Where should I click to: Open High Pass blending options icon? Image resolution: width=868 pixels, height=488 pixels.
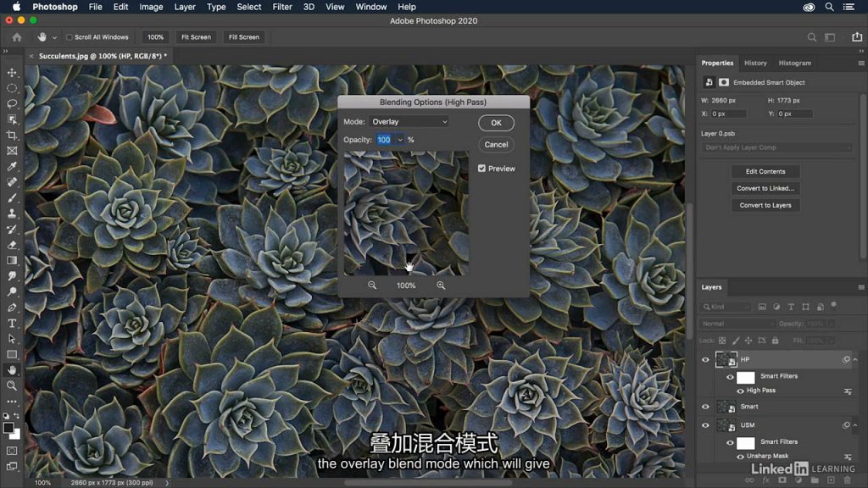click(x=848, y=391)
